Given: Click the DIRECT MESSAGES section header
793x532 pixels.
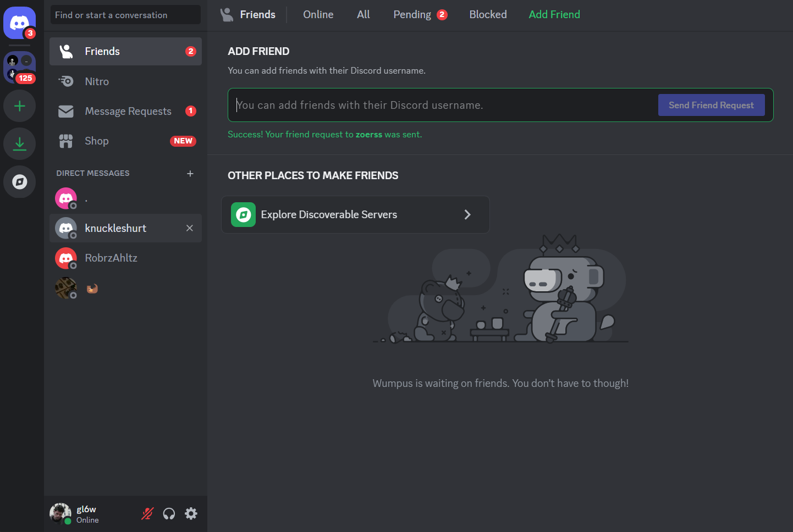Looking at the screenshot, I should [93, 173].
